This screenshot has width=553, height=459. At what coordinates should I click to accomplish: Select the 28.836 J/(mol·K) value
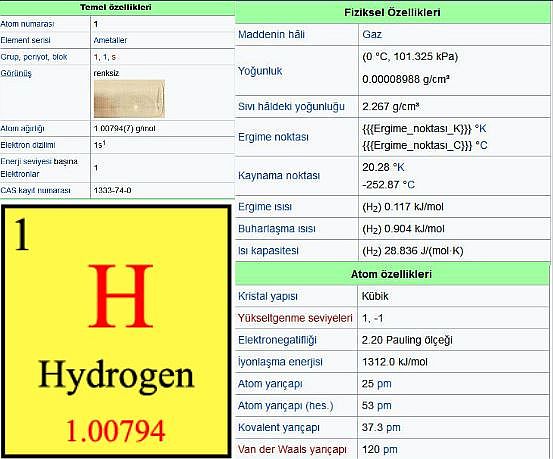point(424,251)
